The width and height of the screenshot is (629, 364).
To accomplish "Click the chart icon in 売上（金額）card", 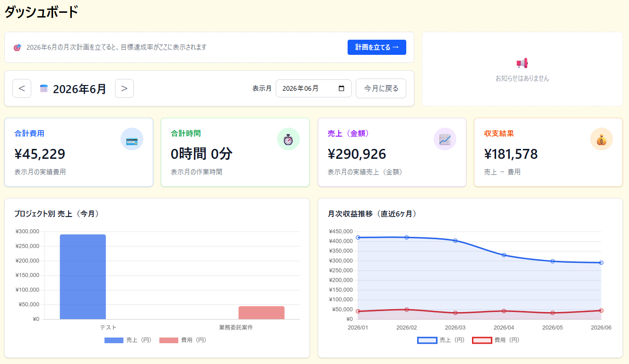I will point(445,139).
